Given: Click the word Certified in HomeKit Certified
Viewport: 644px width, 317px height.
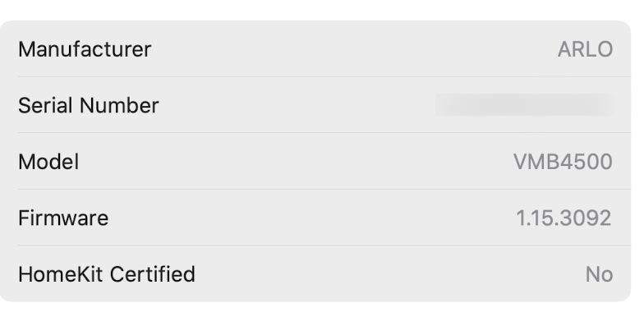Looking at the screenshot, I should pyautogui.click(x=153, y=274).
